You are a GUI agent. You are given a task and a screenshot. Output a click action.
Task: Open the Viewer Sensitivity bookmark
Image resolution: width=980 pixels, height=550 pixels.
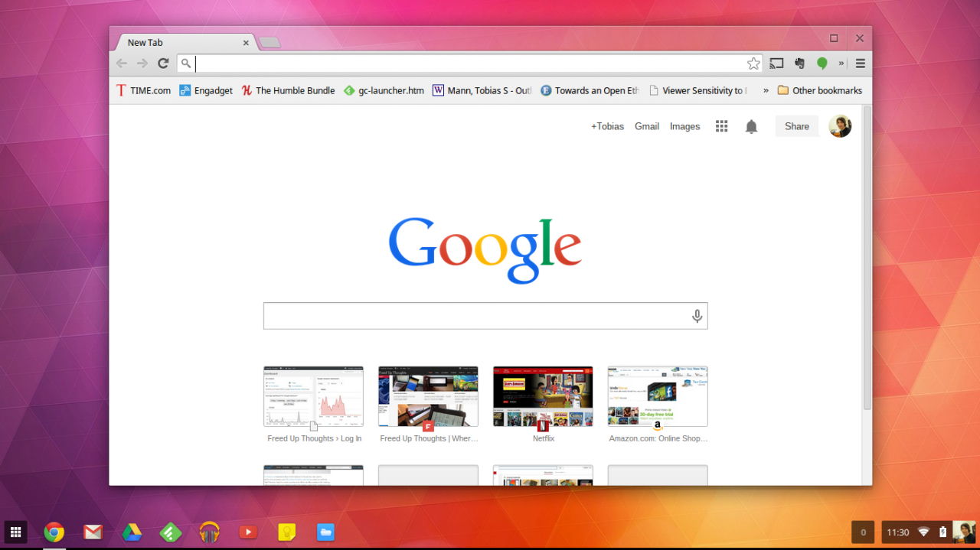click(x=697, y=90)
